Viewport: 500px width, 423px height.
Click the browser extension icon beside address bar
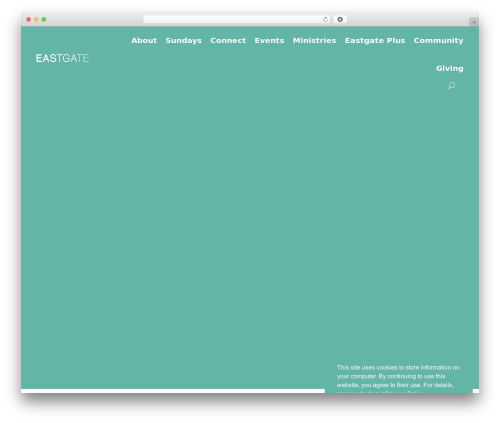click(340, 19)
